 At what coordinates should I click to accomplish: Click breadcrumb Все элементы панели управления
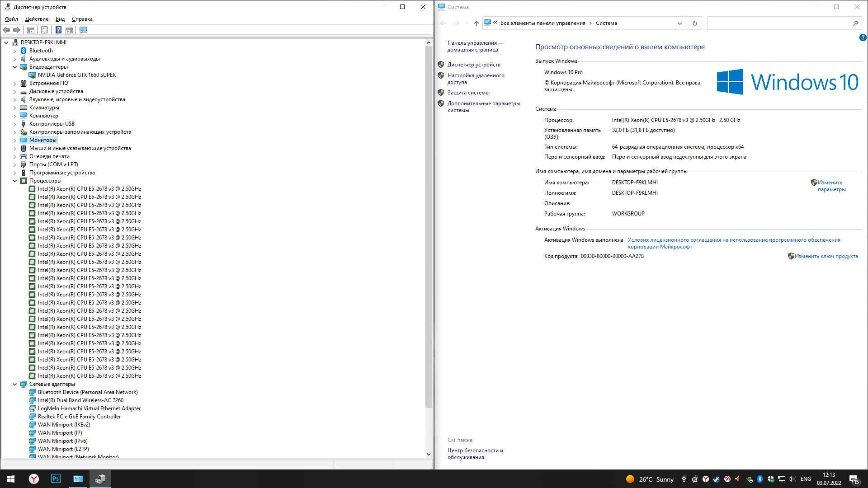(x=542, y=23)
